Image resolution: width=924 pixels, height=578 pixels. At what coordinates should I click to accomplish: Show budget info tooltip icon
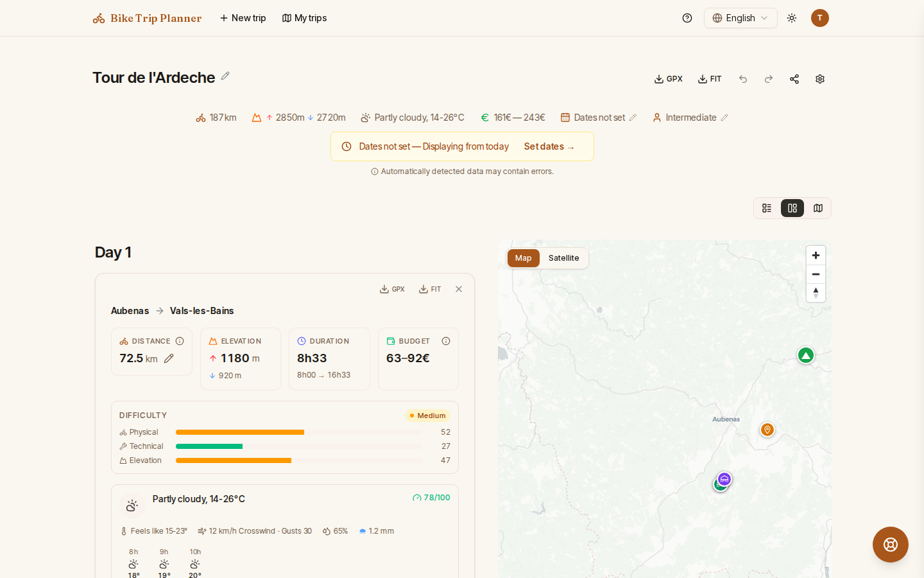pyautogui.click(x=446, y=341)
